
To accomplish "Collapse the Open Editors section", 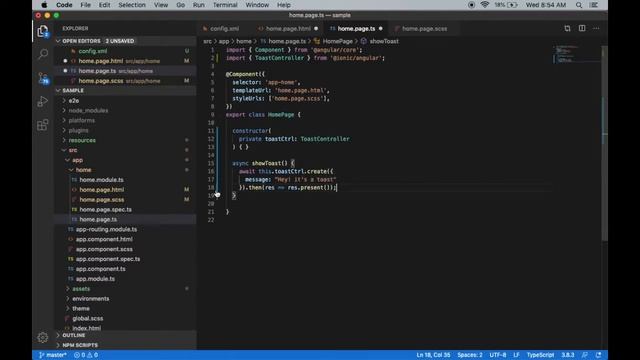I will click(126, 41).
